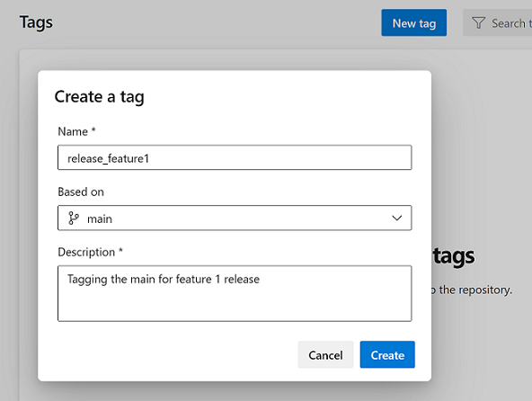Open the Based on branch dropdown
Image resolution: width=532 pixels, height=401 pixels.
[x=235, y=218]
